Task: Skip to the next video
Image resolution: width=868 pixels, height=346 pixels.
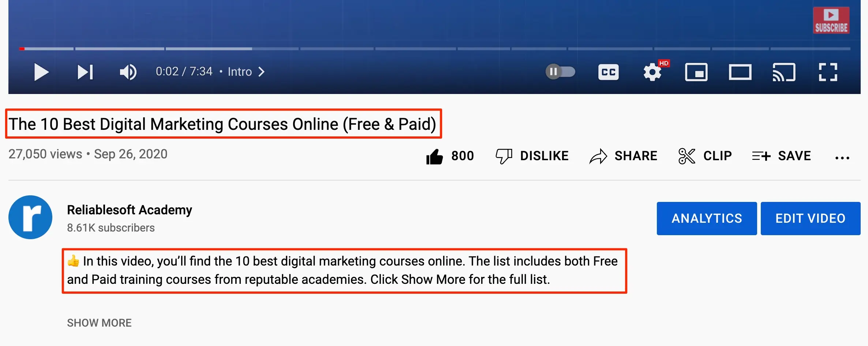Action: tap(85, 72)
